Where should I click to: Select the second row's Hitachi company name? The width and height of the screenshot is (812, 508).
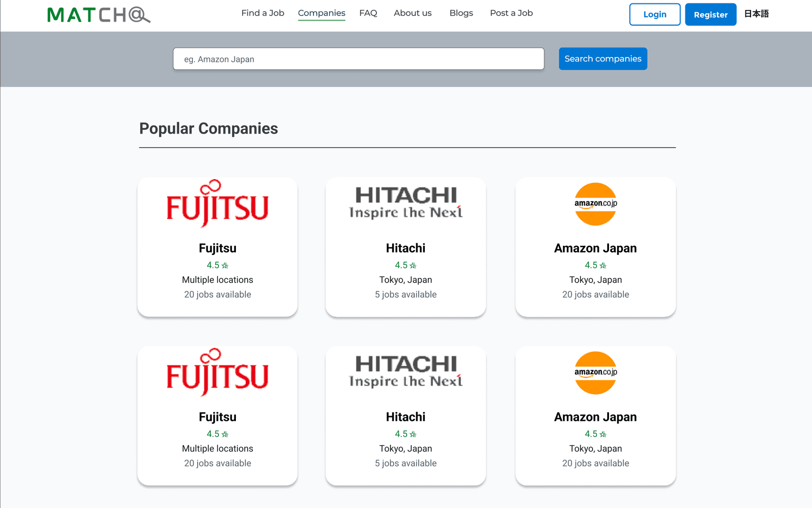click(x=406, y=417)
